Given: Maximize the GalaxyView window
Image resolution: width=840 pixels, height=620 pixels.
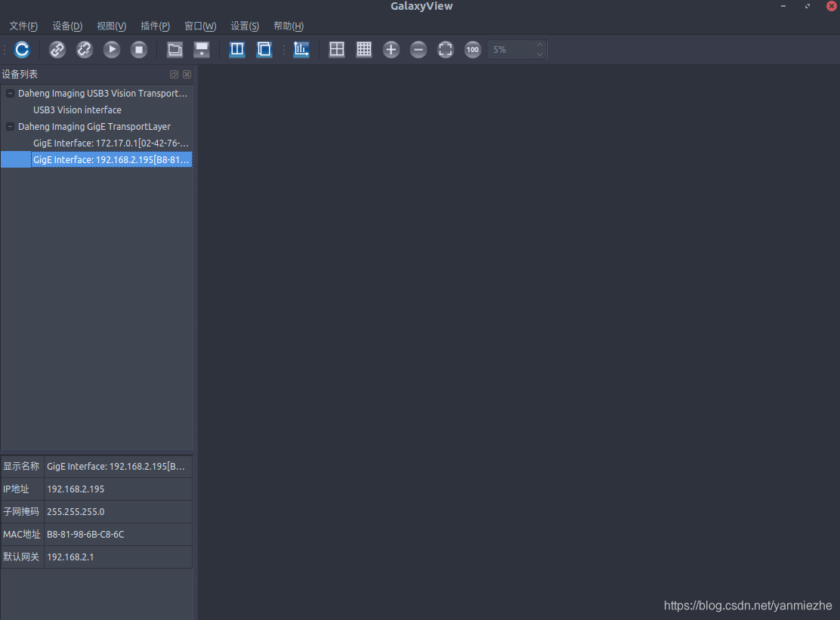Looking at the screenshot, I should 808,6.
